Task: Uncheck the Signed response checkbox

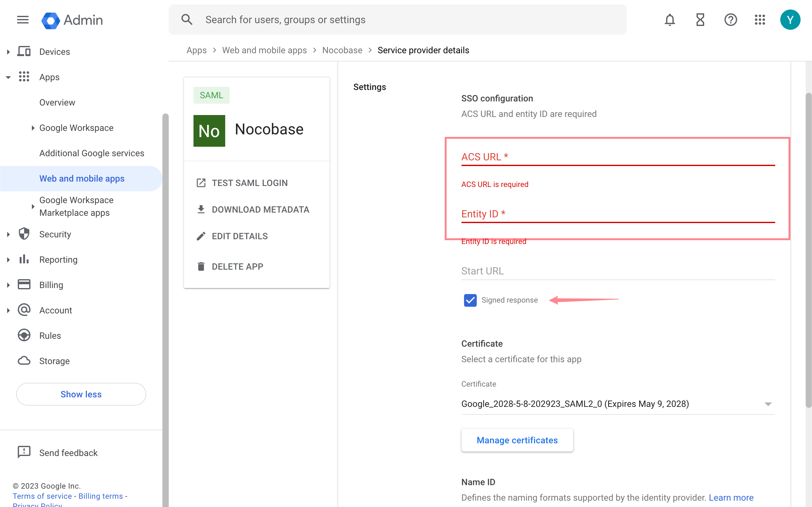Action: tap(470, 300)
